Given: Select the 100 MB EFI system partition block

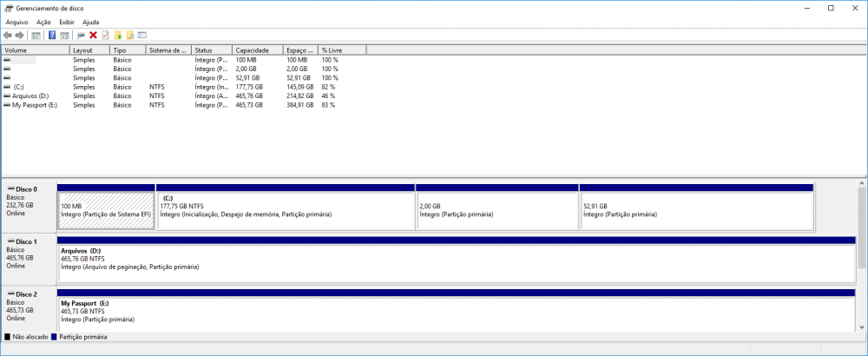Looking at the screenshot, I should pos(106,210).
